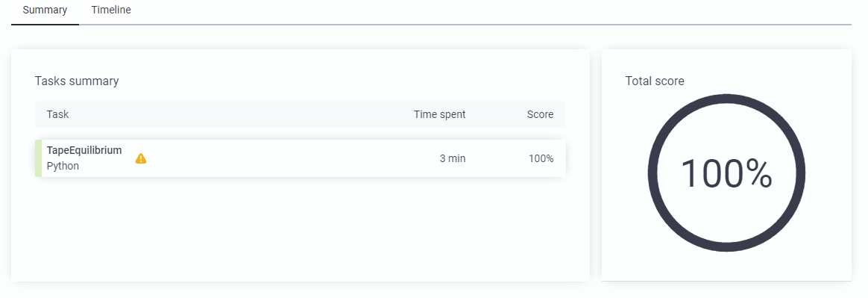Open the TapeEquilibrium task name
Image resolution: width=868 pixels, height=298 pixels.
pyautogui.click(x=84, y=150)
